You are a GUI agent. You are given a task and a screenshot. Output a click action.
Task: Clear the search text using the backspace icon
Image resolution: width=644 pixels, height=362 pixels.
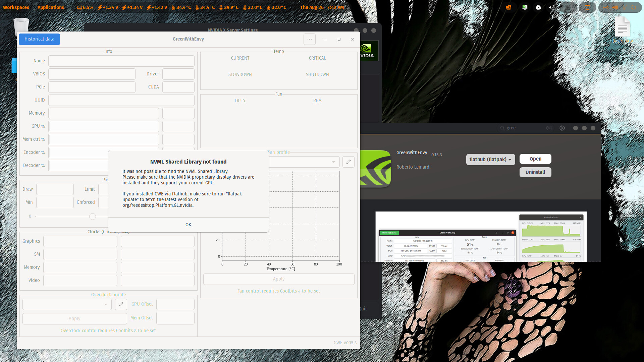(549, 128)
